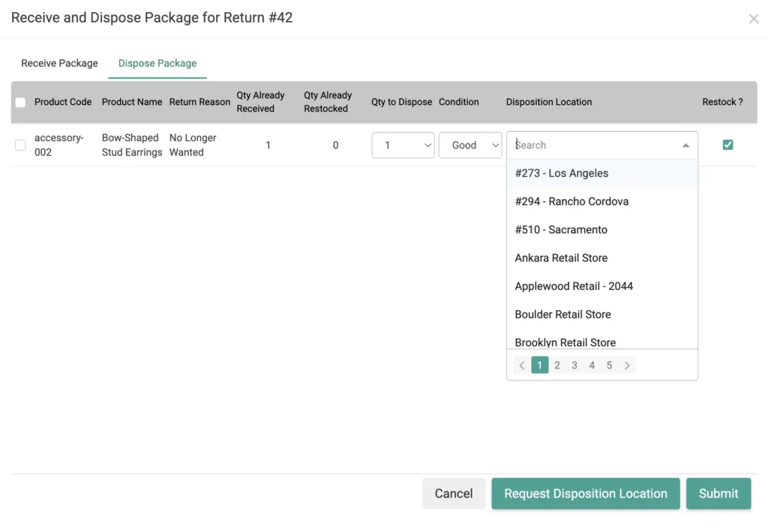The height and width of the screenshot is (532, 768).
Task: Open the Condition dropdown showing Good
Action: click(x=470, y=145)
